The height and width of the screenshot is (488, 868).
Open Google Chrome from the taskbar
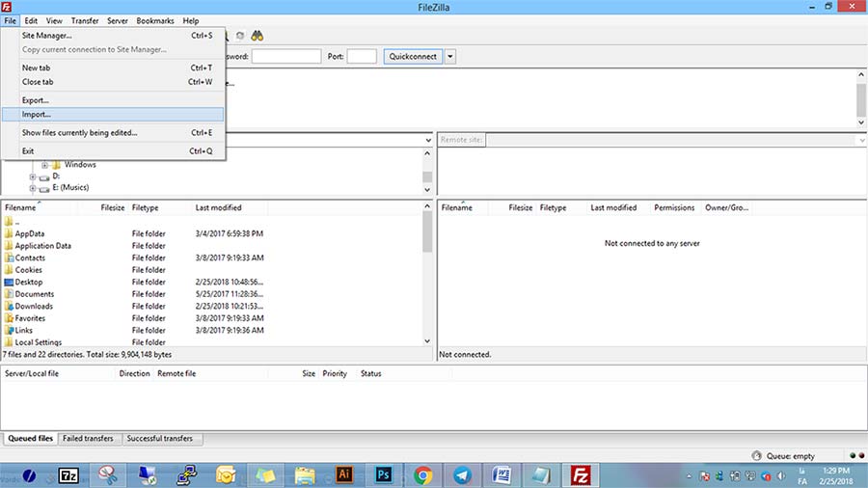click(423, 475)
